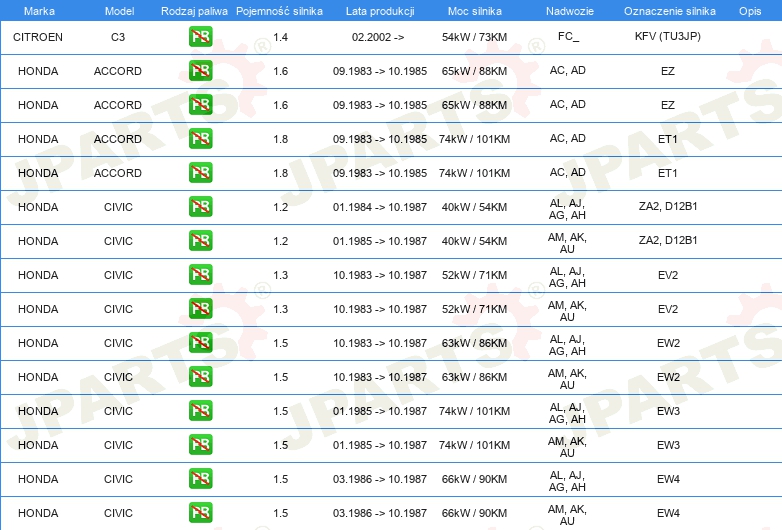This screenshot has height=530, width=782.
Task: Click the Marka column header
Action: coord(39,11)
